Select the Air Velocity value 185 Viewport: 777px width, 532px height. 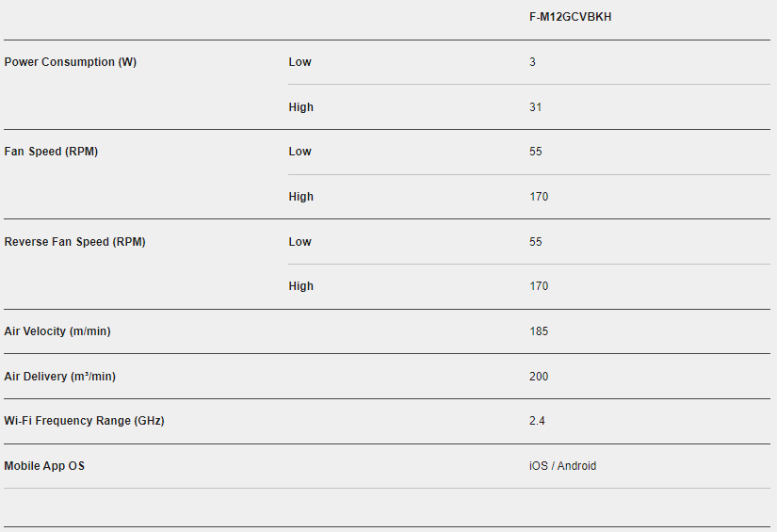pos(538,331)
